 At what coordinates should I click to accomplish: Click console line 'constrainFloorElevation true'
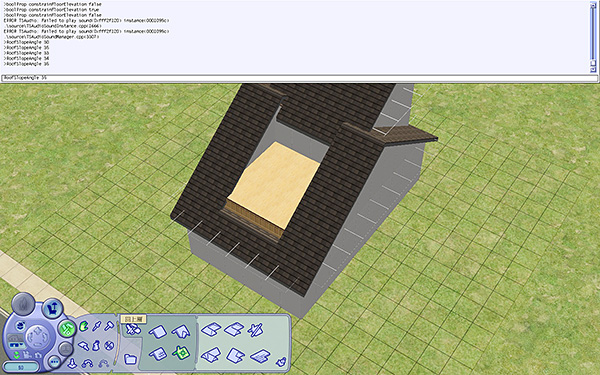click(51, 10)
